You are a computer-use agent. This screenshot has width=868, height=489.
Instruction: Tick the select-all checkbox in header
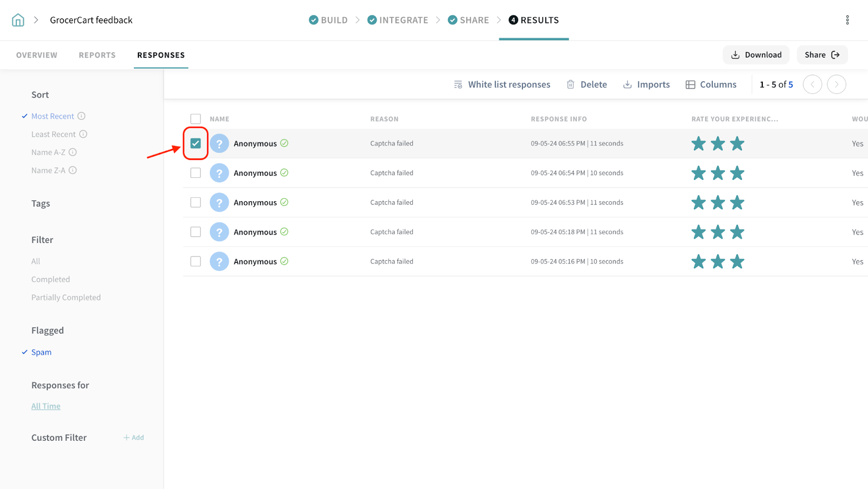195,119
